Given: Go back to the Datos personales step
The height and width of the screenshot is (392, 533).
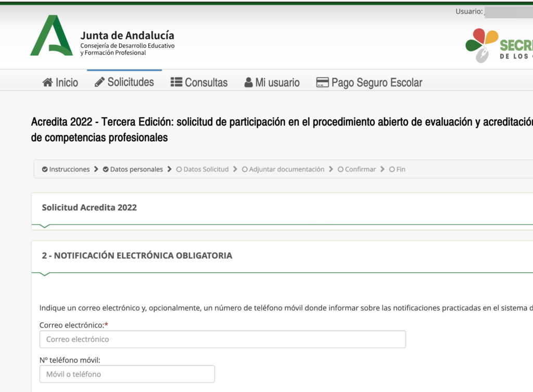Looking at the screenshot, I should 136,169.
